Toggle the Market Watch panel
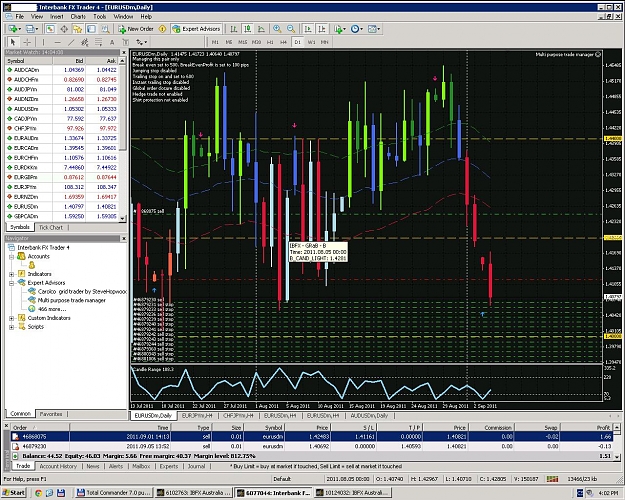This screenshot has width=625, height=500. 50,29
